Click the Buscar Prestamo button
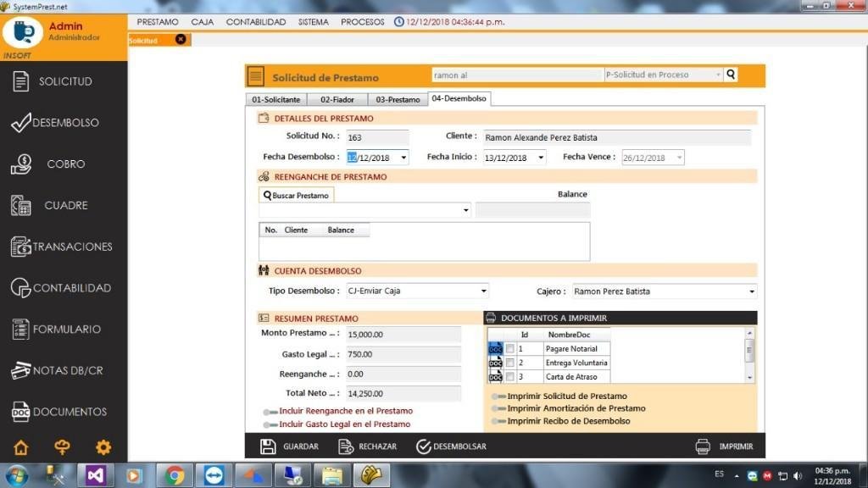 (296, 196)
